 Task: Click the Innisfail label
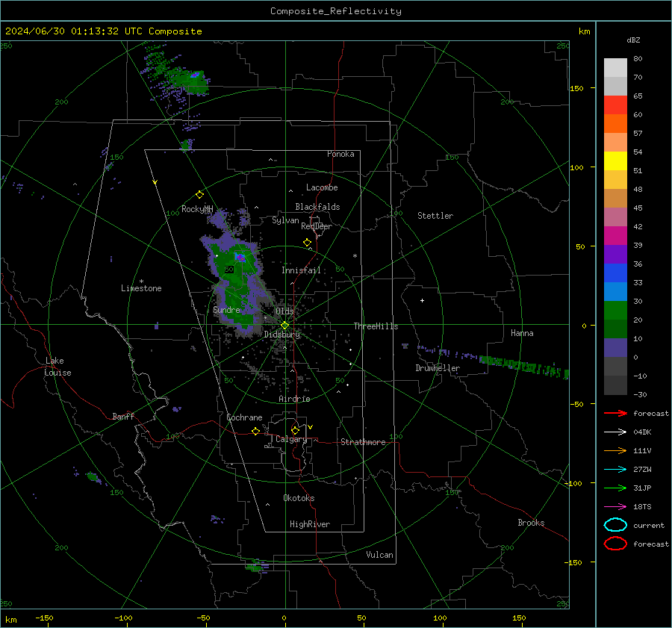click(x=301, y=270)
